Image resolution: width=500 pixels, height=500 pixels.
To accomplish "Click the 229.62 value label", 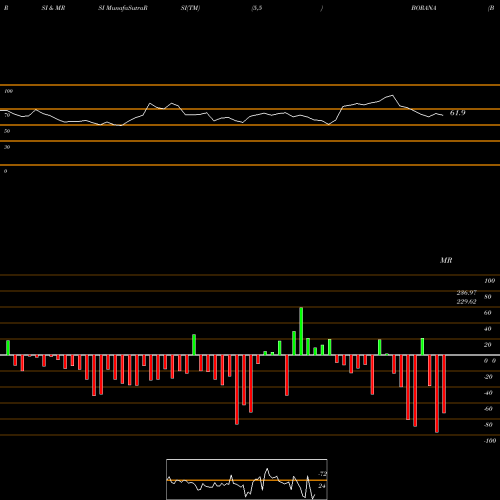I will [x=466, y=302].
